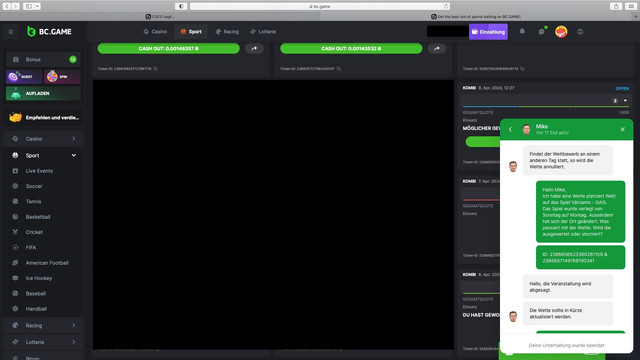Open the notifications bell icon
Image resolution: width=640 pixels, height=360 pixels.
click(x=522, y=31)
